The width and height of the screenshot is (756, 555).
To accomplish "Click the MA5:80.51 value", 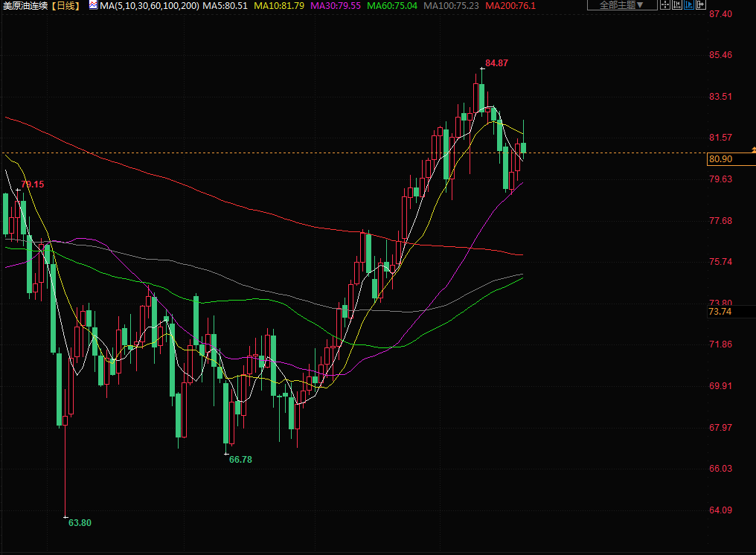I will click(225, 6).
